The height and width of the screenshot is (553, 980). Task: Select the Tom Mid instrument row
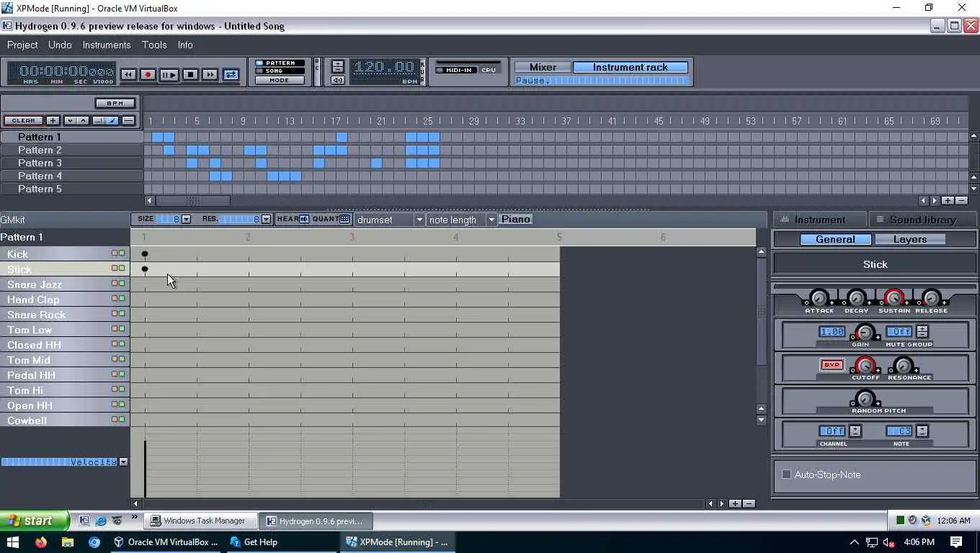pos(65,359)
